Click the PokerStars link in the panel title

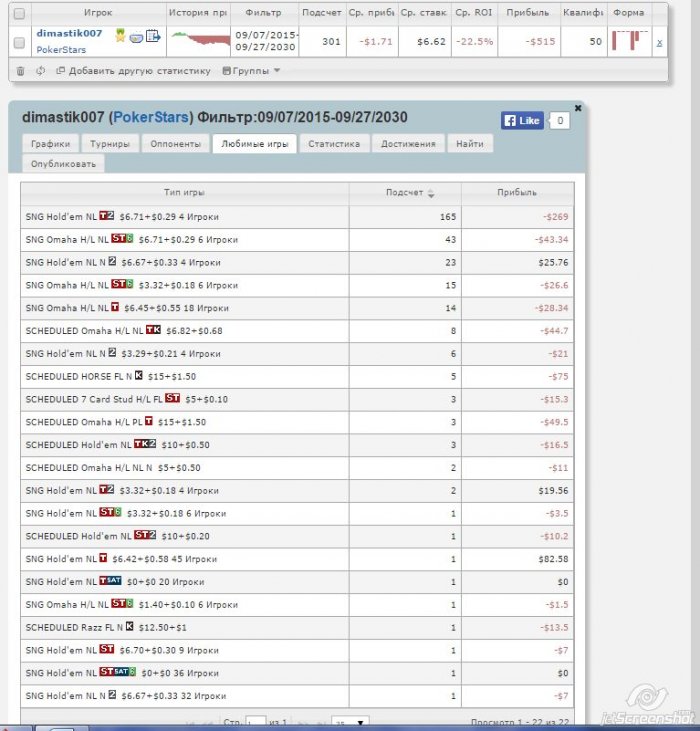pyautogui.click(x=151, y=117)
